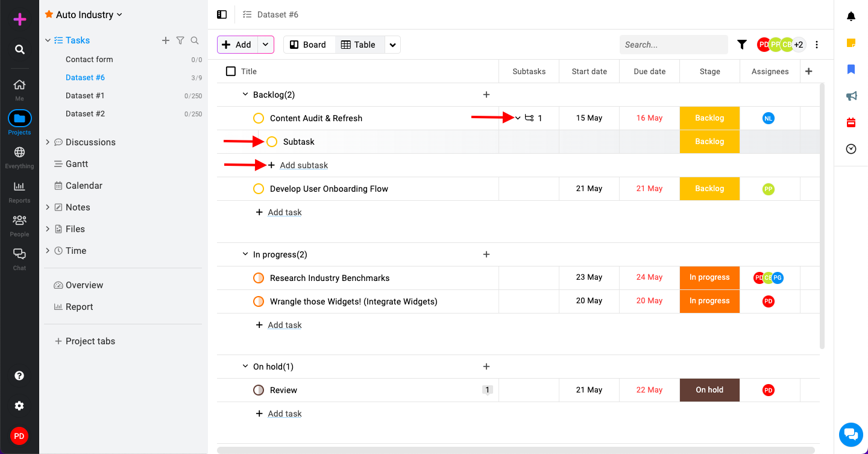Collapse the In progress group
Viewport: 868px width, 454px height.
click(x=245, y=254)
